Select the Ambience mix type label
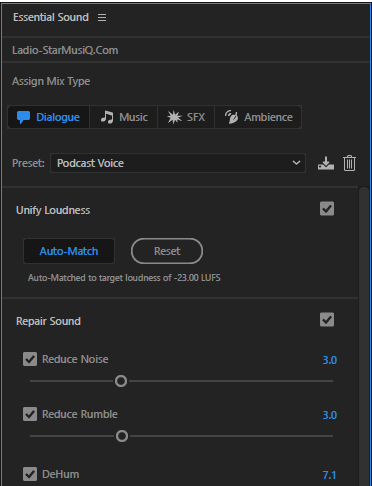The image size is (372, 486). tap(268, 117)
